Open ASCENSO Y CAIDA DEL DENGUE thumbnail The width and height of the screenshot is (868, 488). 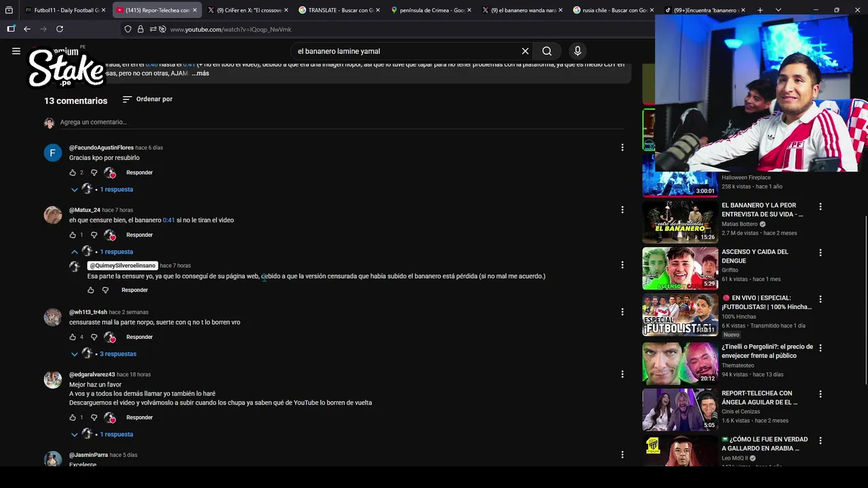679,268
